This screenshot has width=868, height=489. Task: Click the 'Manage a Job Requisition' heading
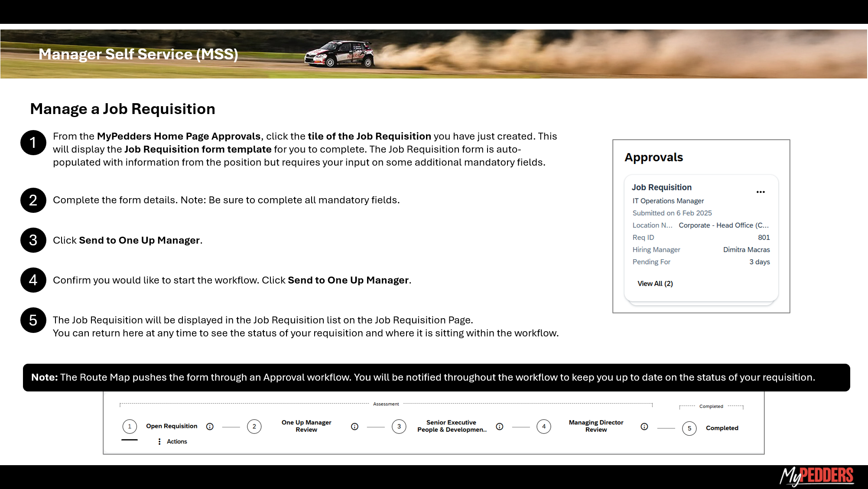(123, 109)
